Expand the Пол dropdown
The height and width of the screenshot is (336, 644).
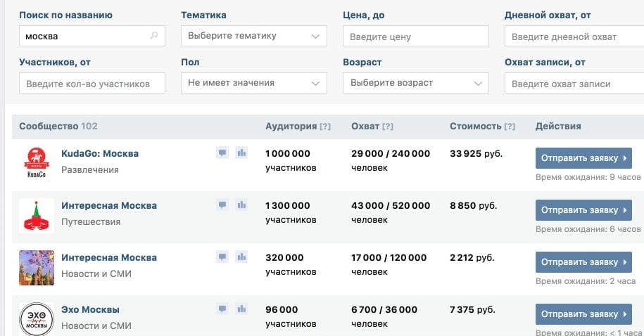coord(254,83)
